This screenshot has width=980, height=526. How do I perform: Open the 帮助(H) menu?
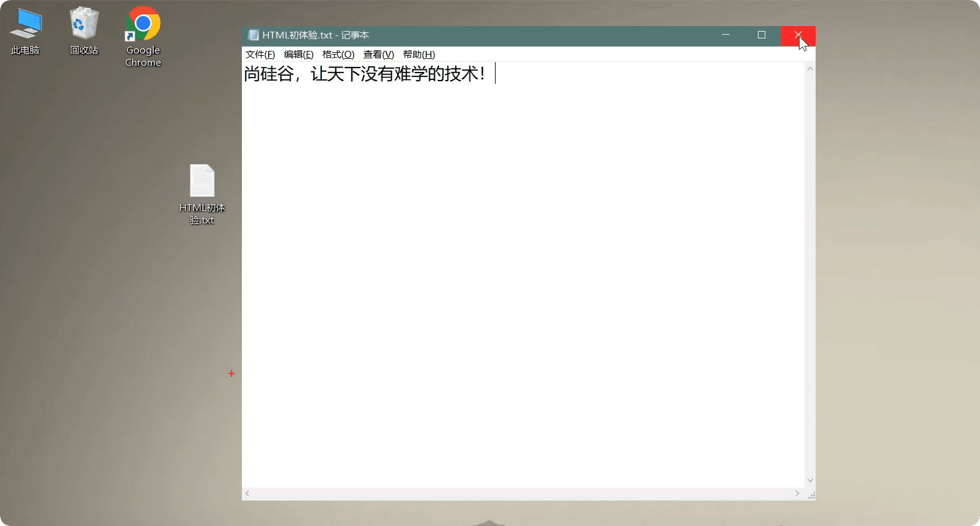[419, 55]
